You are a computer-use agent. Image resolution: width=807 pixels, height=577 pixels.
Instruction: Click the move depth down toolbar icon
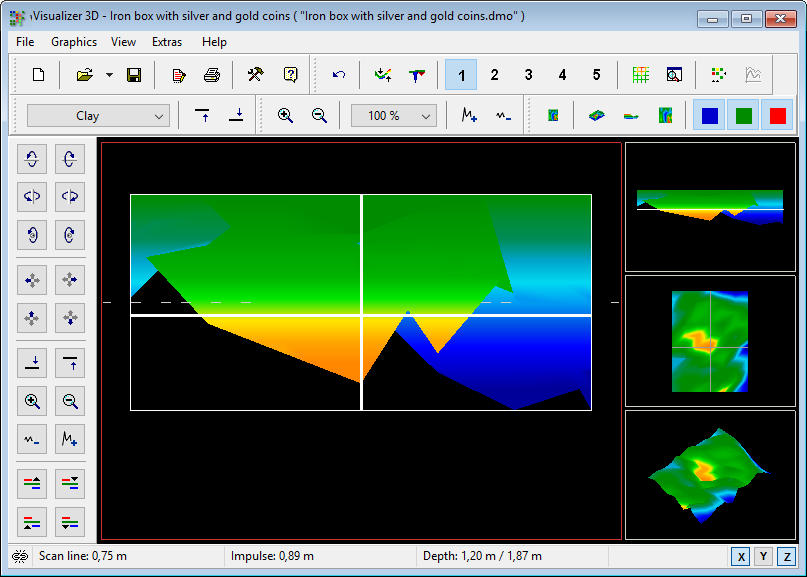pyautogui.click(x=236, y=115)
